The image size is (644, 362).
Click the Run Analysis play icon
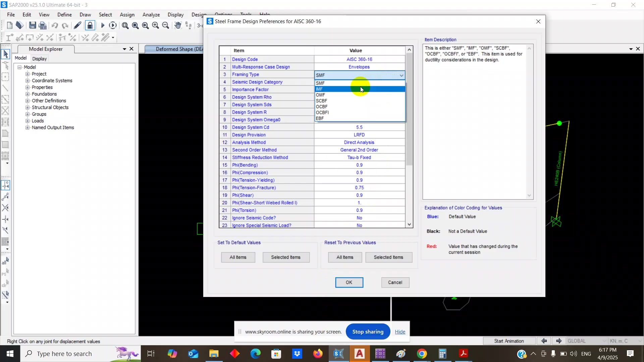(x=103, y=25)
